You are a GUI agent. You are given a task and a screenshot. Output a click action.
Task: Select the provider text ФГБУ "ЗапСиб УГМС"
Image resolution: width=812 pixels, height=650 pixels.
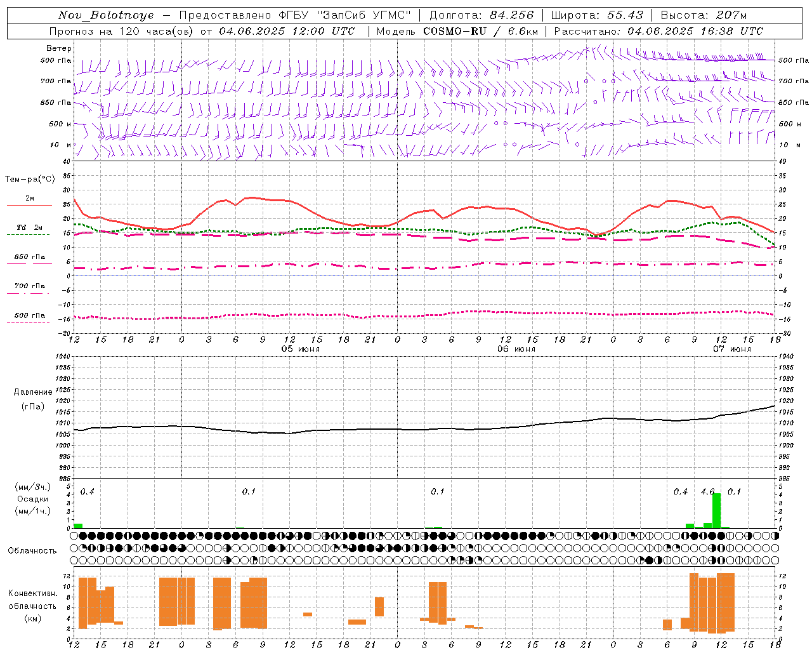345,15
